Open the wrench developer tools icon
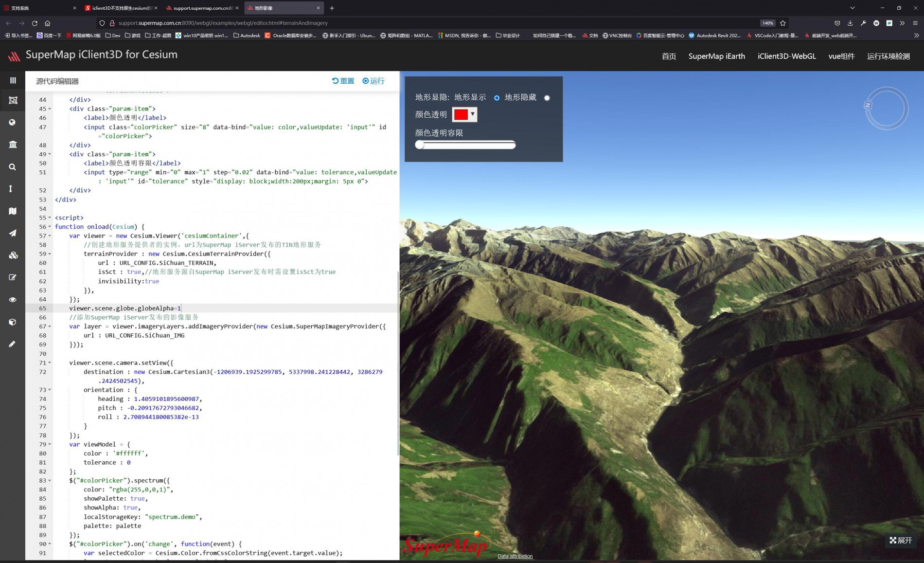This screenshot has width=924, height=563. (x=863, y=23)
